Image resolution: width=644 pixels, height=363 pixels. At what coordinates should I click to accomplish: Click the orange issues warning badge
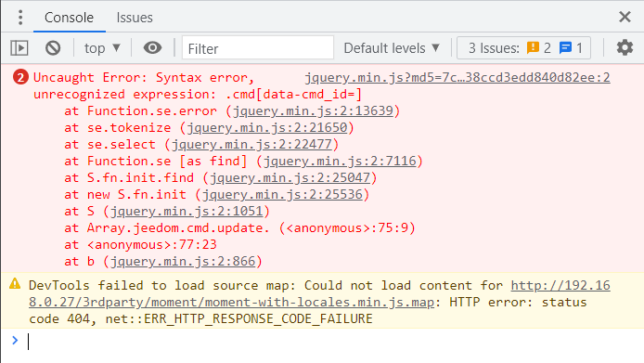click(x=533, y=47)
